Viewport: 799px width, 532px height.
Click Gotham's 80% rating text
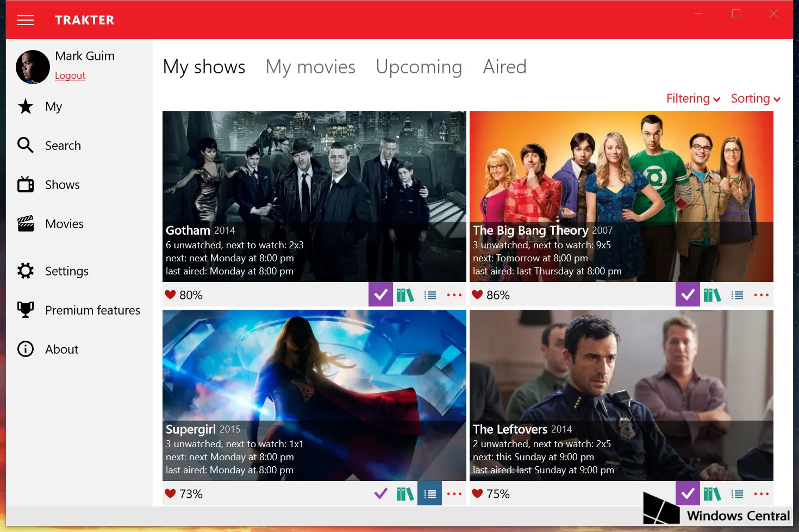(191, 295)
